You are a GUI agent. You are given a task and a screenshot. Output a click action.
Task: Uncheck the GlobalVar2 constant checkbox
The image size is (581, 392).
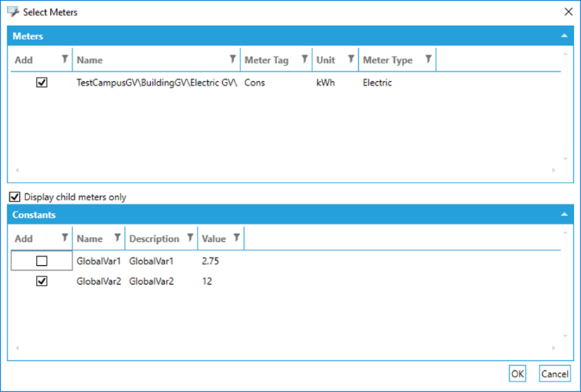[42, 281]
